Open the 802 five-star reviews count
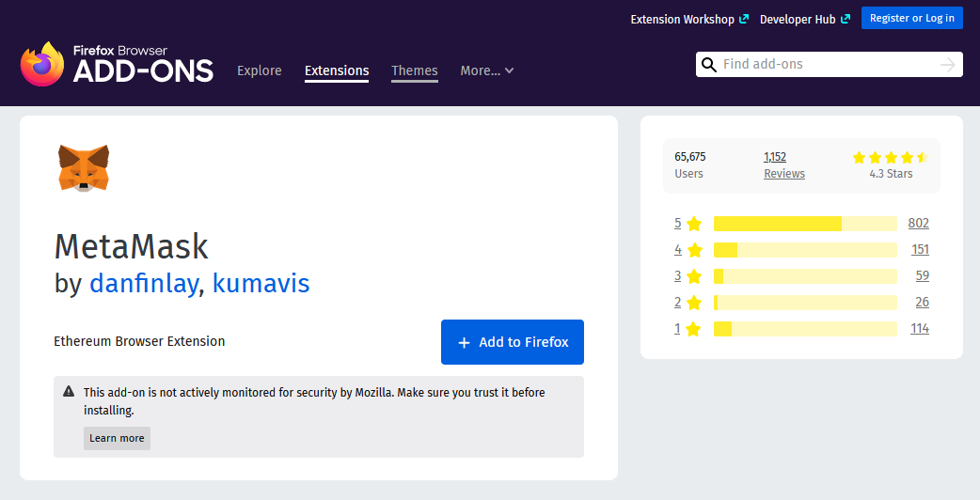Viewport: 980px width, 500px height. [x=918, y=223]
